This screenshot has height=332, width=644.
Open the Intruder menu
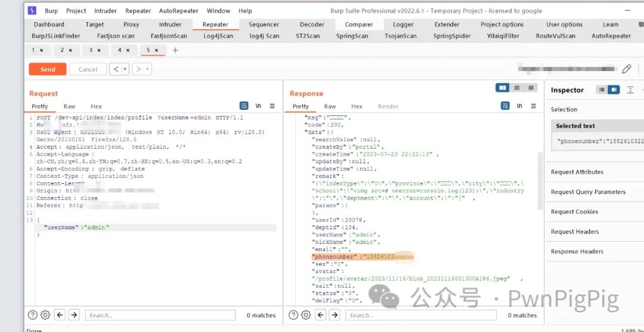[x=106, y=11]
